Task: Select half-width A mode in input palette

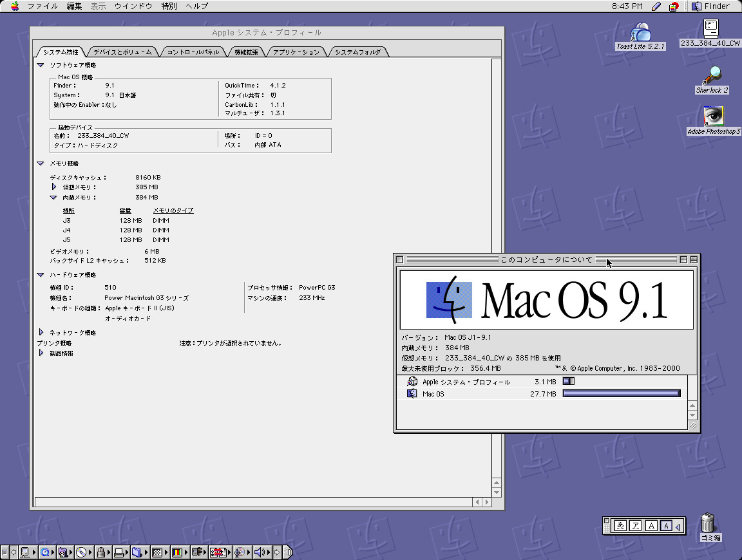Action: pos(666,525)
